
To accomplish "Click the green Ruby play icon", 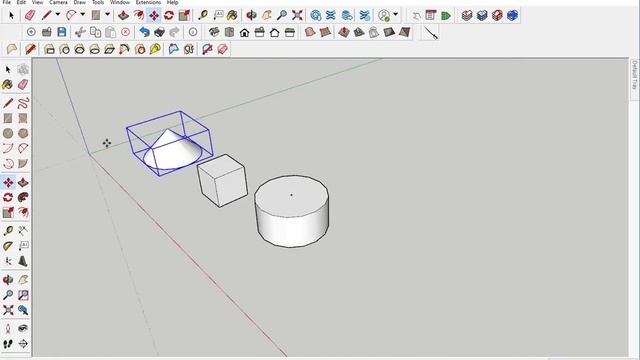I will [446, 16].
